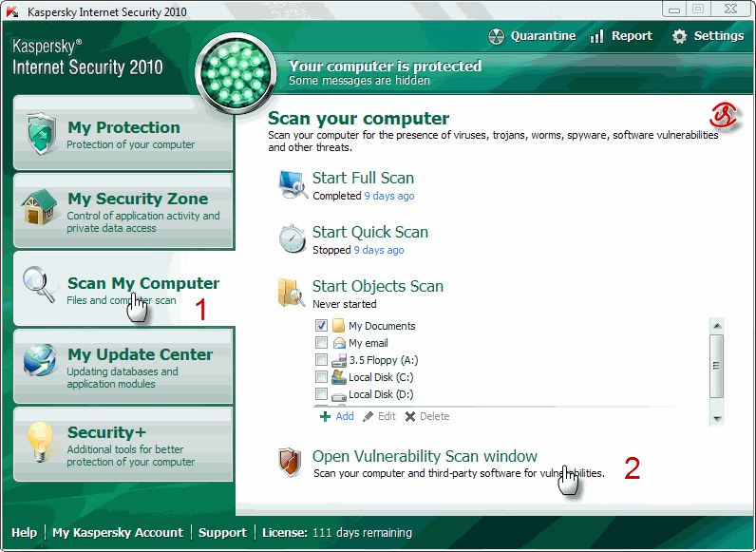Open Quarantine via its radiation icon
The width and height of the screenshot is (756, 552).
pos(496,36)
